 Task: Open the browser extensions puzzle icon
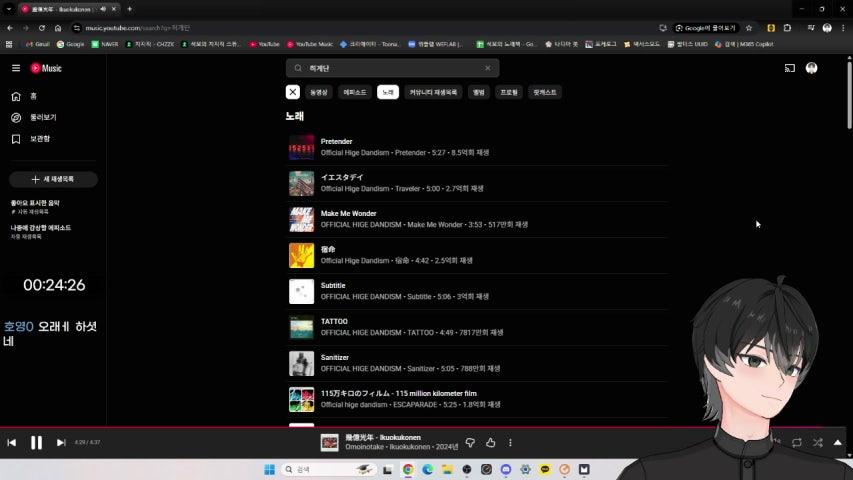[x=787, y=28]
